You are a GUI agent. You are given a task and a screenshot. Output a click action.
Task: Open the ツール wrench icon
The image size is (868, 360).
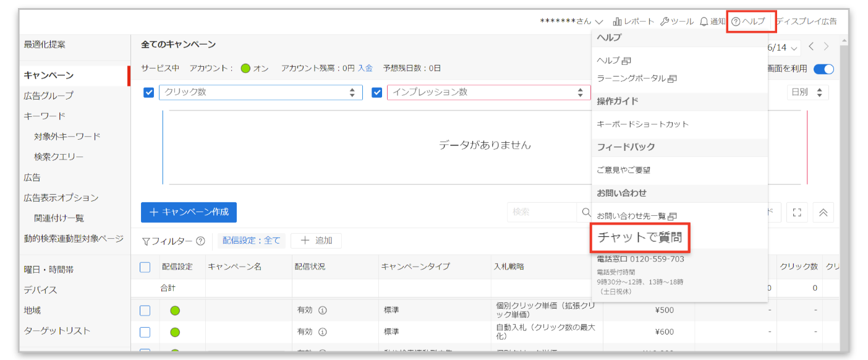click(x=665, y=22)
